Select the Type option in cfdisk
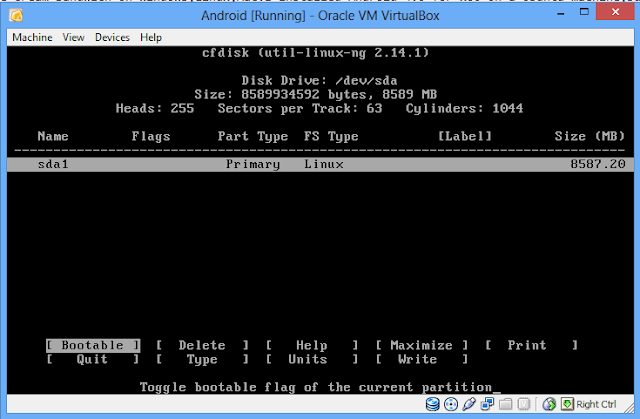This screenshot has width=640, height=419. point(202,359)
